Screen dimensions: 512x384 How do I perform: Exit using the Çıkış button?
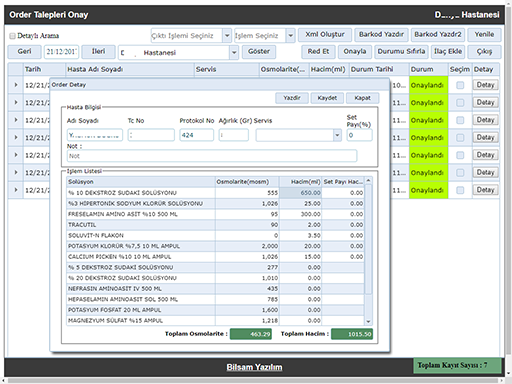tap(484, 52)
